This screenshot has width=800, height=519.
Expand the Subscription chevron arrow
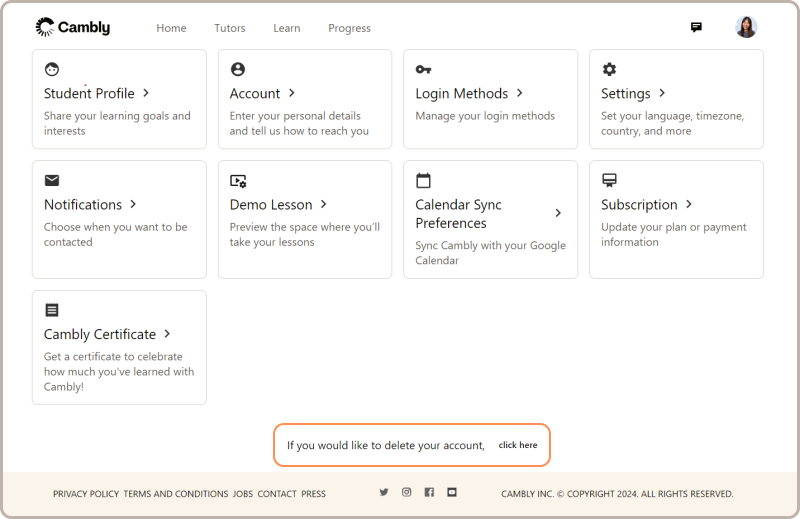pyautogui.click(x=689, y=204)
